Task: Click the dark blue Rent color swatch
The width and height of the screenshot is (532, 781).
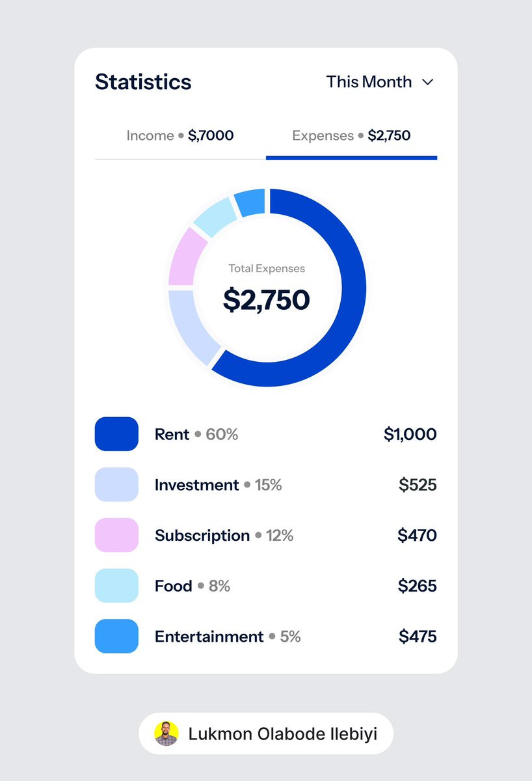Action: tap(116, 434)
